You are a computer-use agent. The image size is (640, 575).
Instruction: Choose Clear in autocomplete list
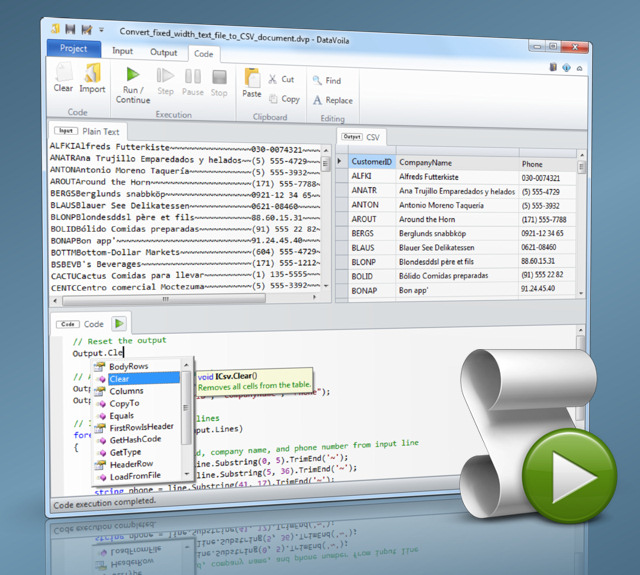137,379
